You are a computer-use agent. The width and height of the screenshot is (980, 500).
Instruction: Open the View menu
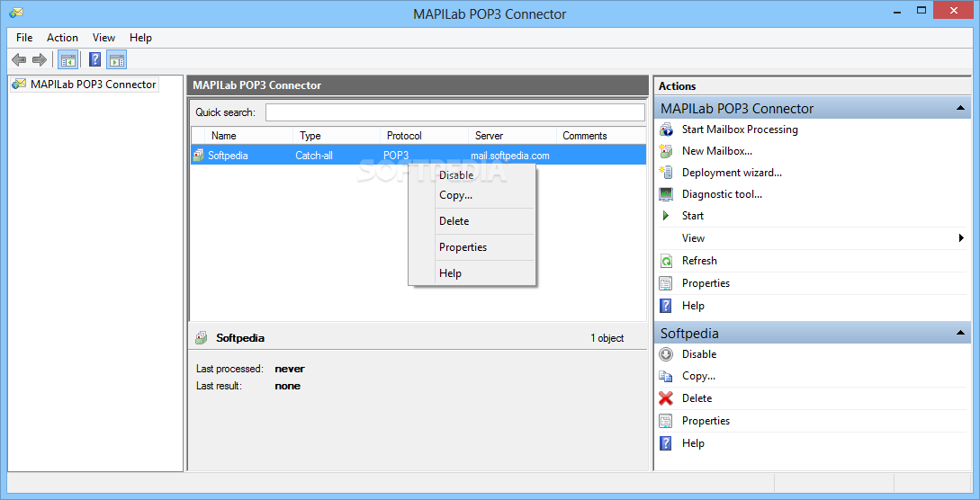(x=103, y=38)
